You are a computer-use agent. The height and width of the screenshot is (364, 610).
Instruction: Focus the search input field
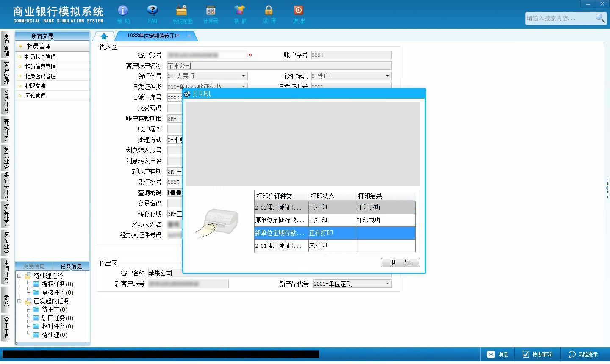(x=560, y=18)
